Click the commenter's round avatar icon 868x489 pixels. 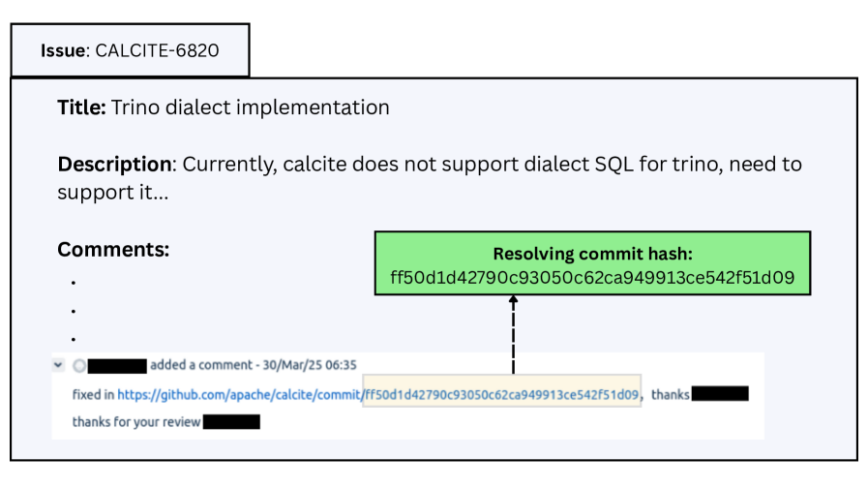78,366
